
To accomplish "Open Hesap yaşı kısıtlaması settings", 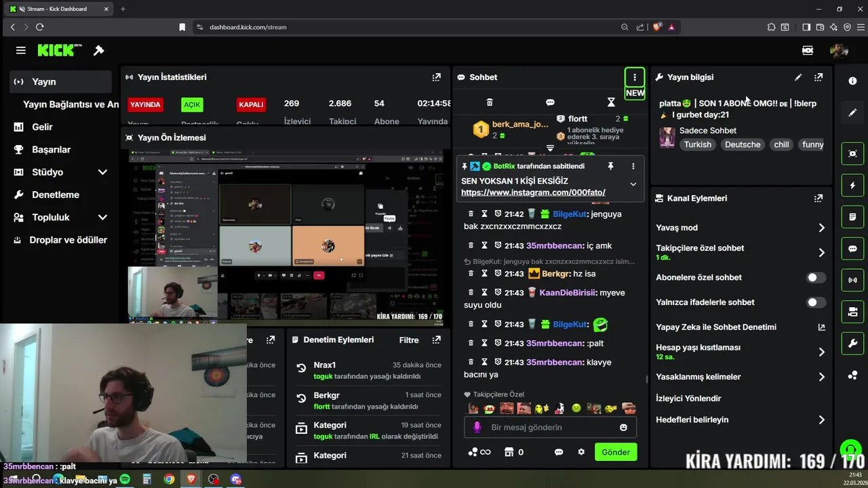I will pos(741,352).
